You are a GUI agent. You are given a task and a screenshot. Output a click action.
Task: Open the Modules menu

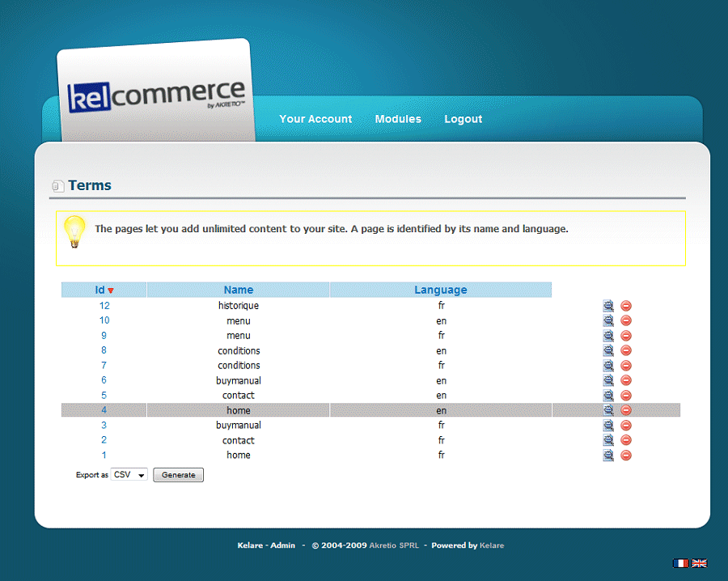[398, 119]
